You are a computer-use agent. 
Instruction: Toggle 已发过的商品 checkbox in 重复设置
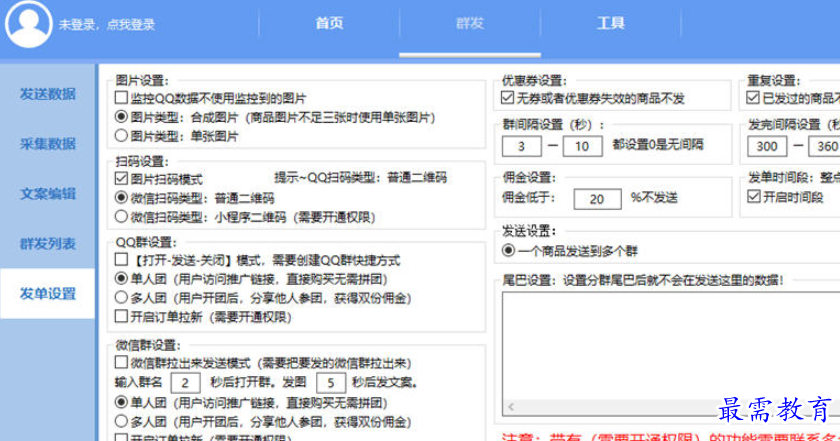pyautogui.click(x=753, y=98)
